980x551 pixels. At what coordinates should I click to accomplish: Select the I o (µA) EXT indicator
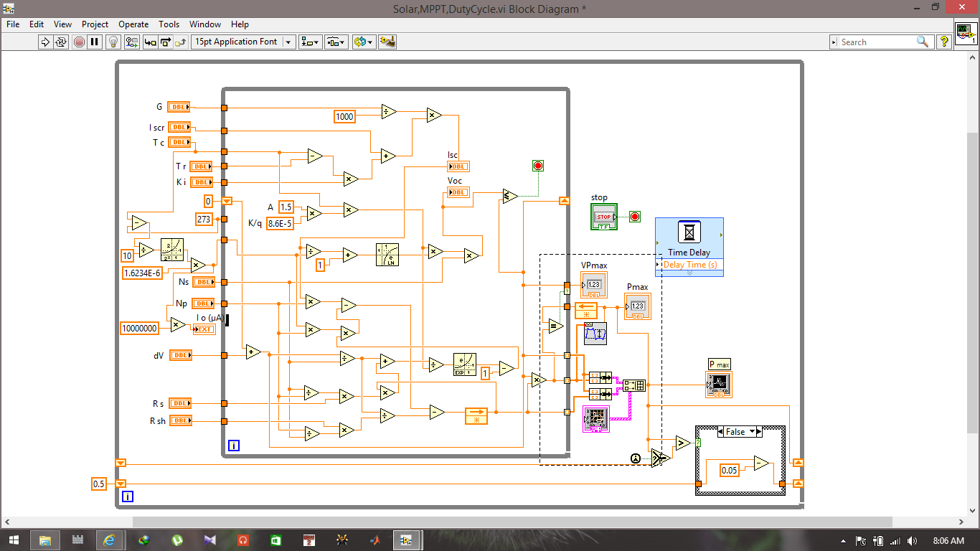[204, 329]
